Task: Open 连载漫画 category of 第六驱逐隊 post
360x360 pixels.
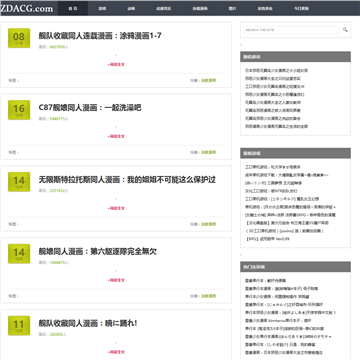Action: point(208,296)
